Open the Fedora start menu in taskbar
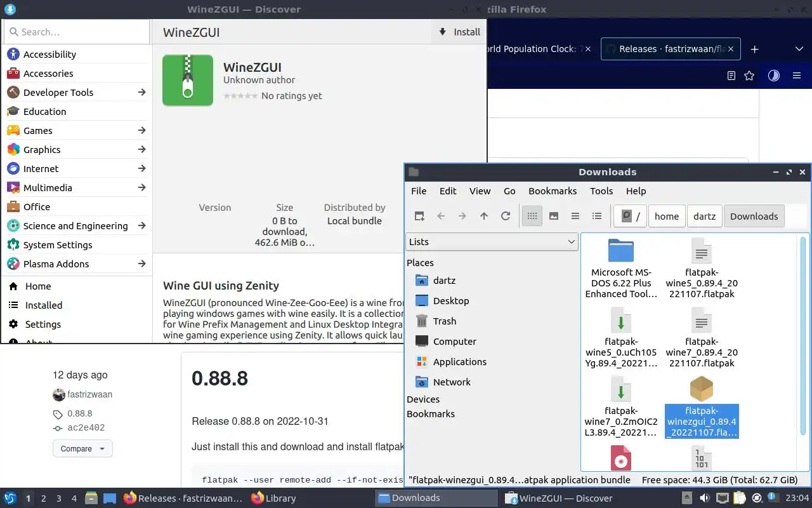This screenshot has width=812, height=508. [10, 498]
